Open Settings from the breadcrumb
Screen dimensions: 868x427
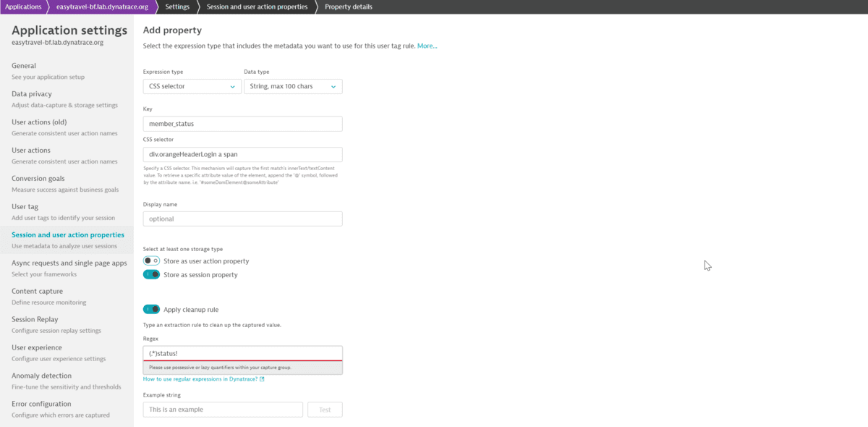point(176,6)
